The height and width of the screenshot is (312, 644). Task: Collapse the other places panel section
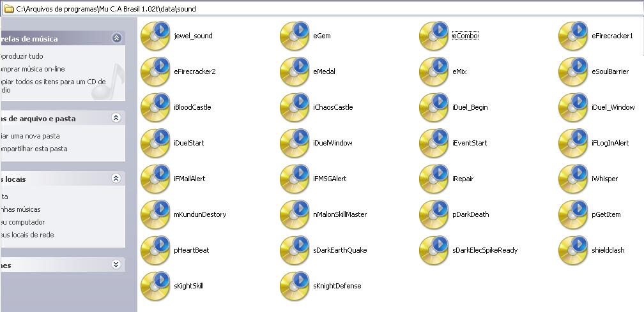116,179
